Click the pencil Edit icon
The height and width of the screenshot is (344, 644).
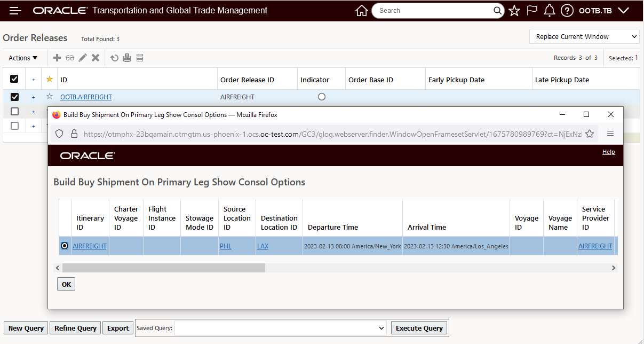coord(83,58)
